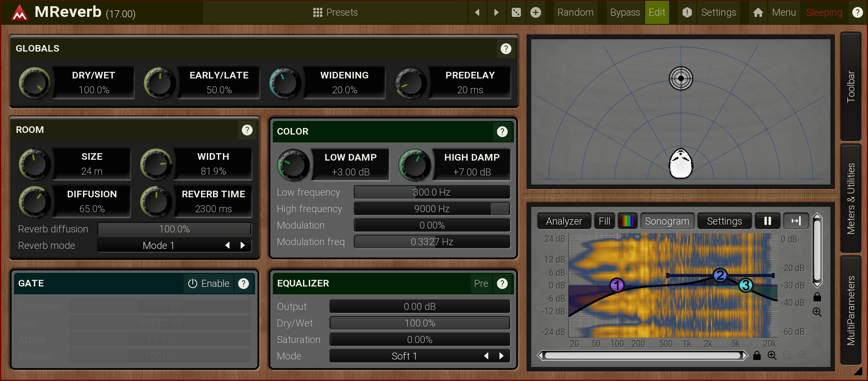The width and height of the screenshot is (868, 381).
Task: Click the home icon beside Menu
Action: pyautogui.click(x=758, y=12)
